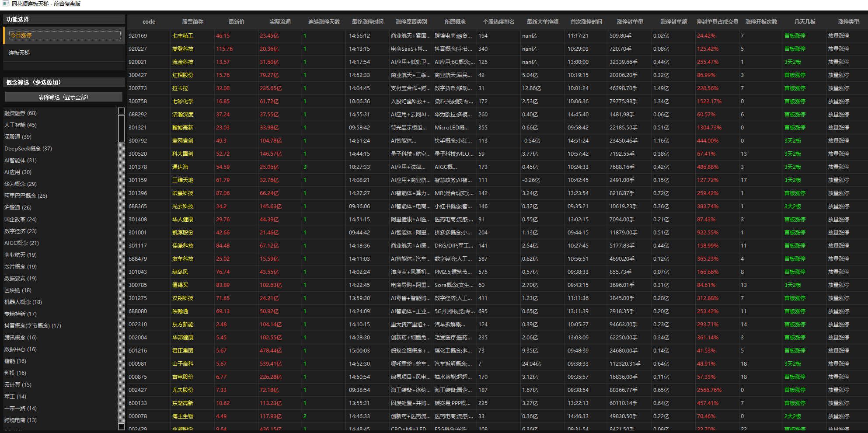Image resolution: width=868 pixels, height=433 pixels.
Task: Sort by the 最新价 column header
Action: [236, 22]
